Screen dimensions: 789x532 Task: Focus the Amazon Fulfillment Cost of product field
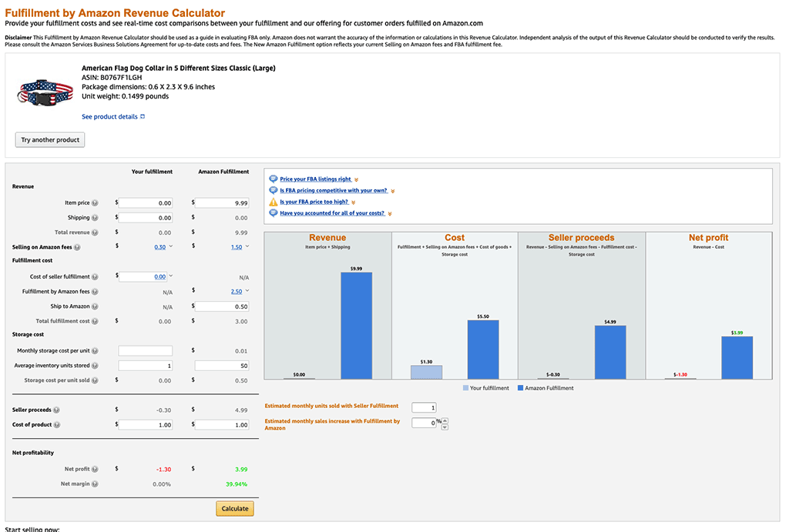pos(222,425)
